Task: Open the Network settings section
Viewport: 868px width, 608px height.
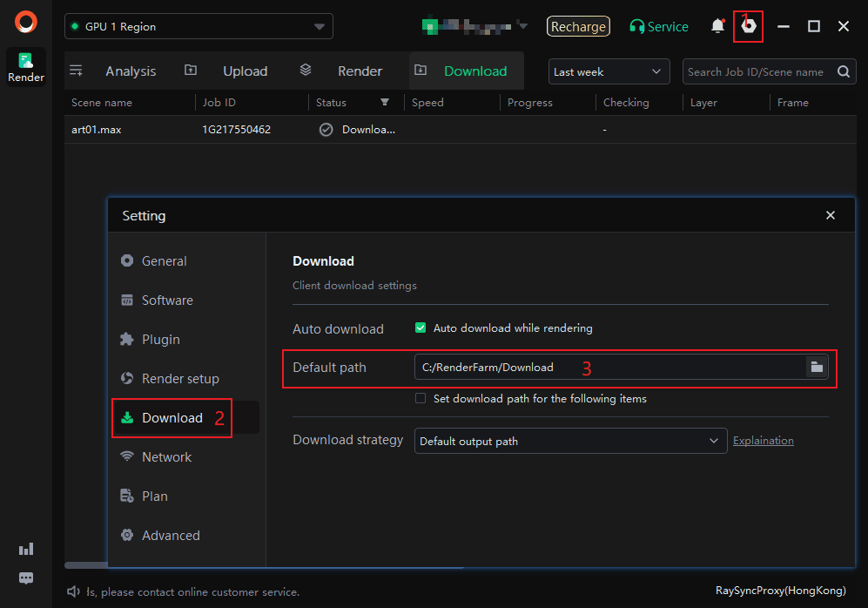Action: 166,457
